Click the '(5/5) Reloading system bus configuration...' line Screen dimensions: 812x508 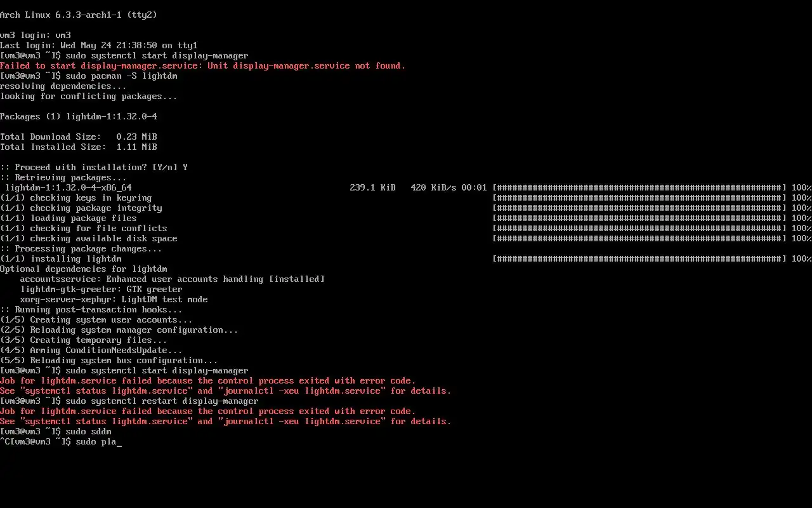click(x=109, y=360)
